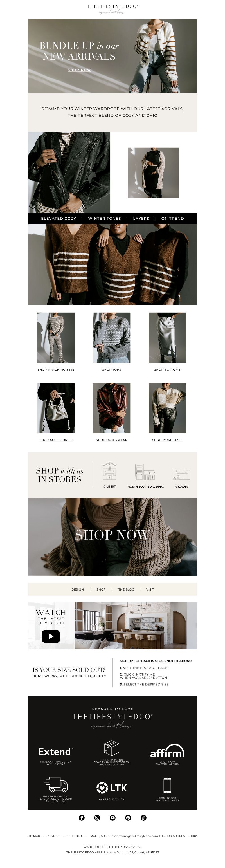Image resolution: width=225 pixels, height=868 pixels.
Task: Click the Shop Outerwear leather jacket image
Action: [x=111, y=408]
